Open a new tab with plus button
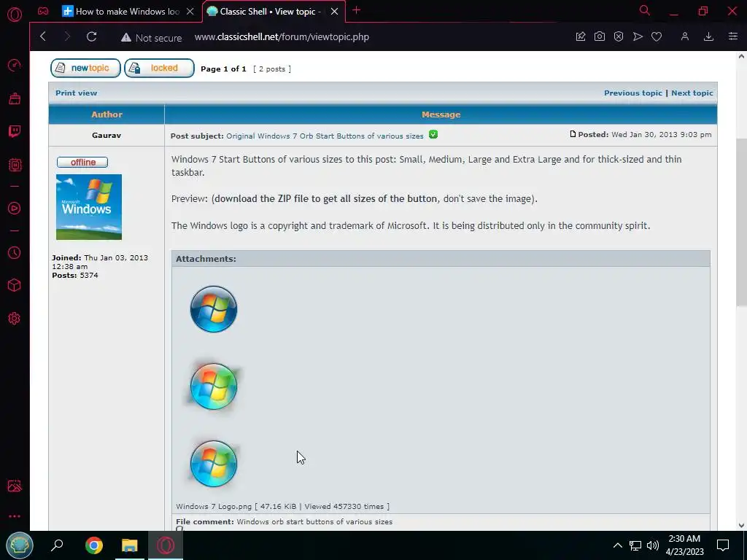747x560 pixels. pos(356,10)
